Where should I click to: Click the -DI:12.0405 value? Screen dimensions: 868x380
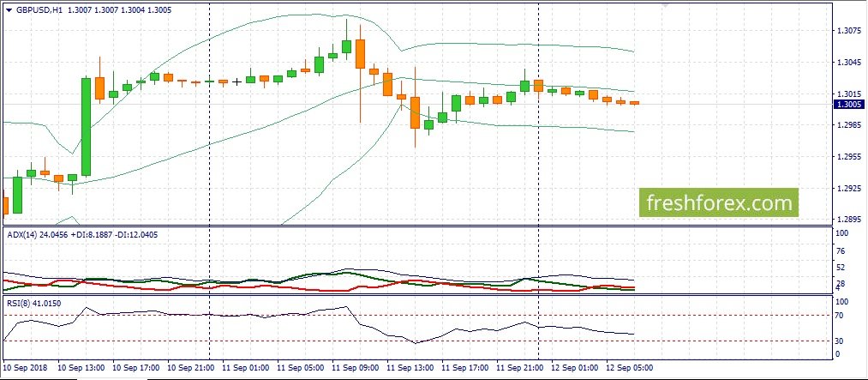pyautogui.click(x=135, y=235)
